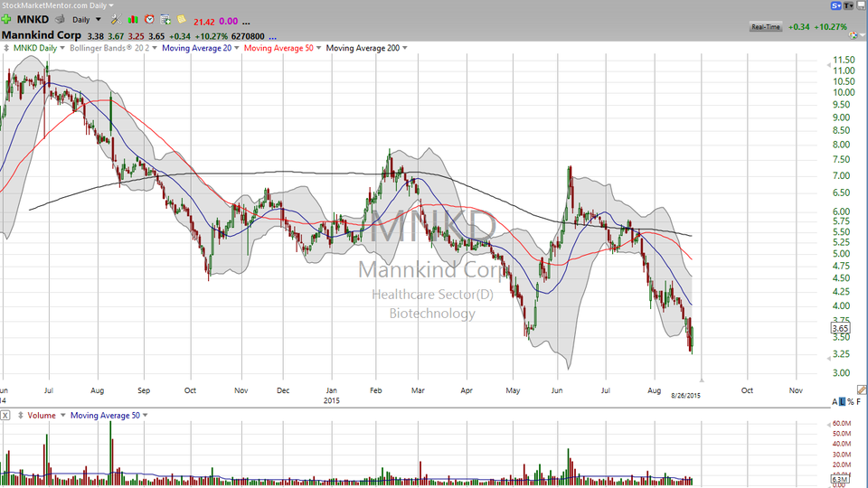Click the magenta 0.00 value
The height and width of the screenshot is (488, 868).
(228, 22)
